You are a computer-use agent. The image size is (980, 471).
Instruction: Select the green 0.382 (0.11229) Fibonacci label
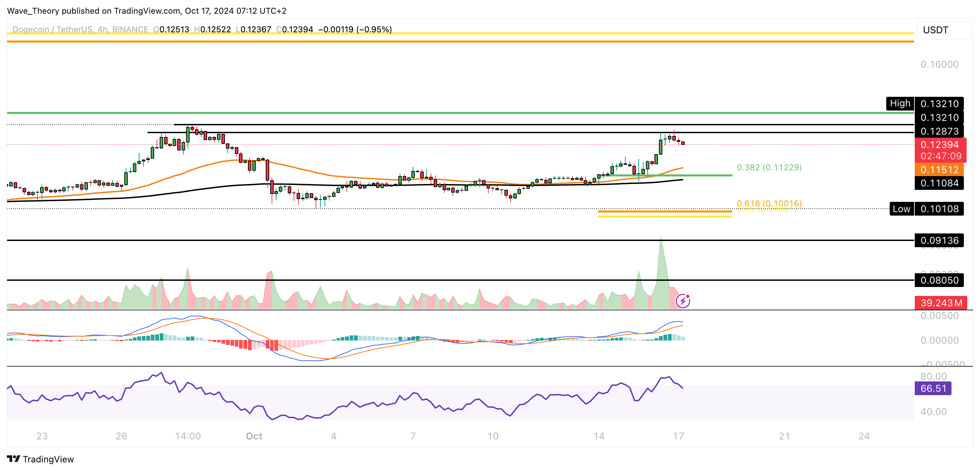pos(769,168)
